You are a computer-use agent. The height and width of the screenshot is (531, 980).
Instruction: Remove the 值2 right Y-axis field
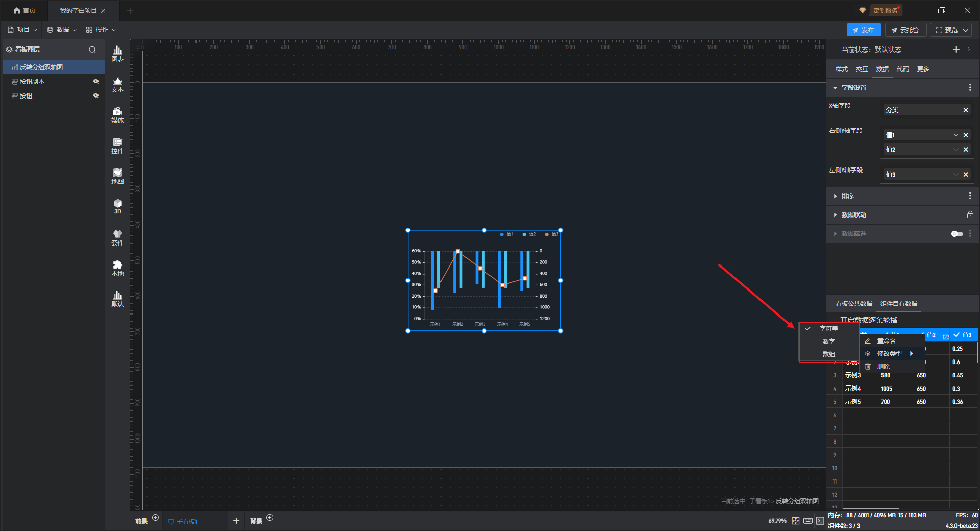[x=966, y=150]
